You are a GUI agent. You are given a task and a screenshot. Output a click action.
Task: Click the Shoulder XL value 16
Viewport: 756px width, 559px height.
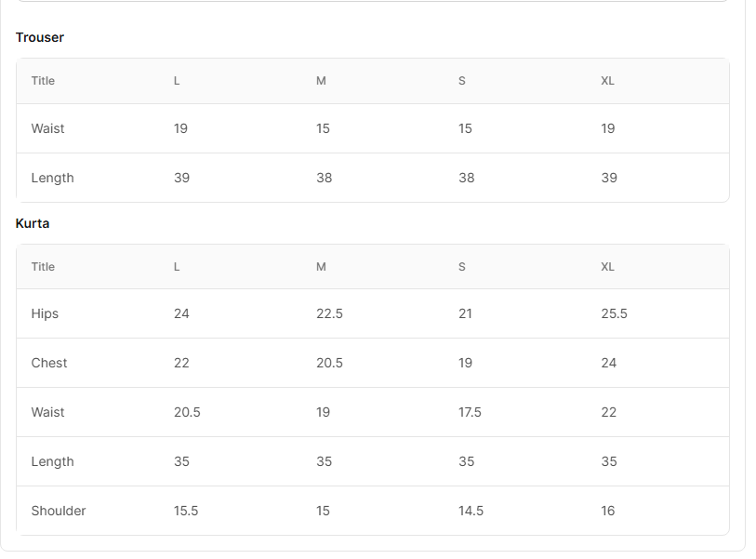click(607, 511)
